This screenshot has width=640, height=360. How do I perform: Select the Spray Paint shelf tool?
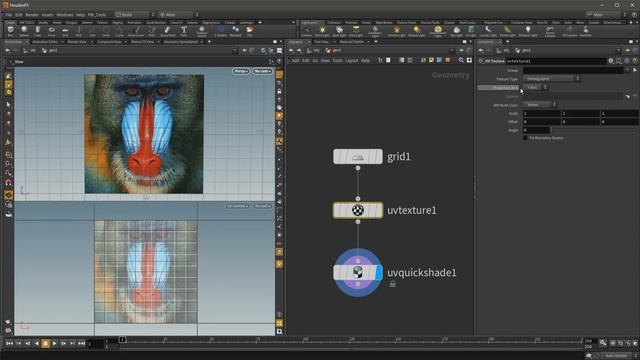[x=167, y=31]
